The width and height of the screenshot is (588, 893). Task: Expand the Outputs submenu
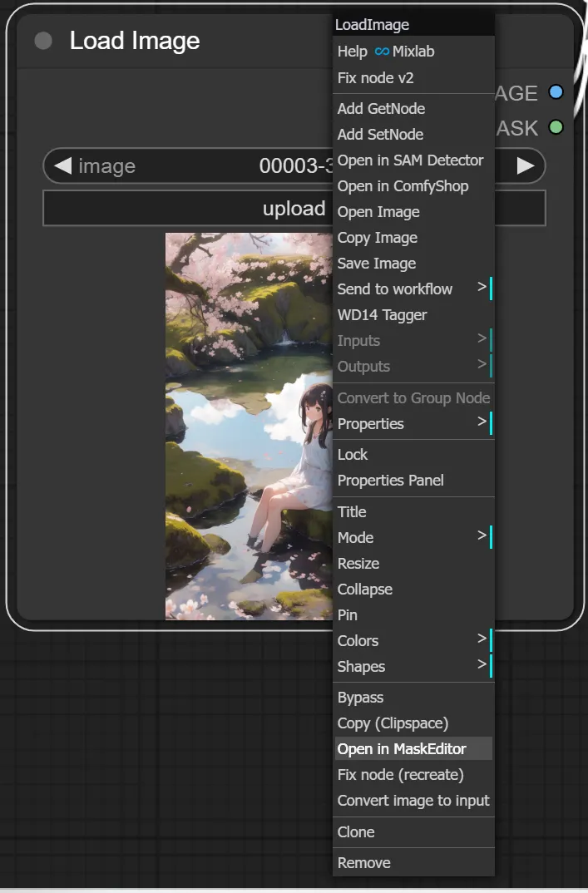coord(413,367)
